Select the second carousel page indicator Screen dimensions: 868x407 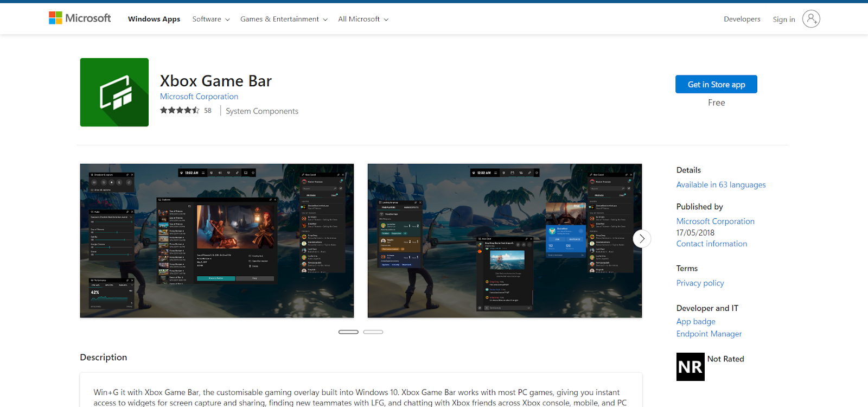(x=373, y=332)
